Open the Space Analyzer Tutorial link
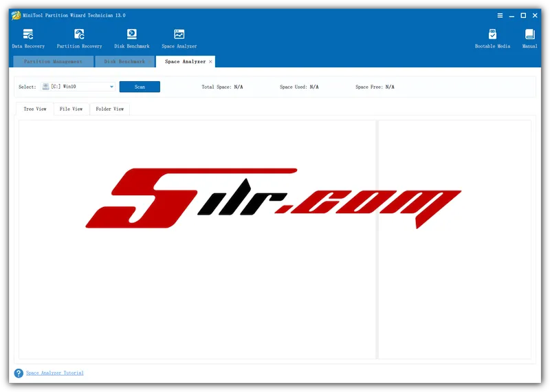Image resolution: width=550 pixels, height=392 pixels. point(55,373)
